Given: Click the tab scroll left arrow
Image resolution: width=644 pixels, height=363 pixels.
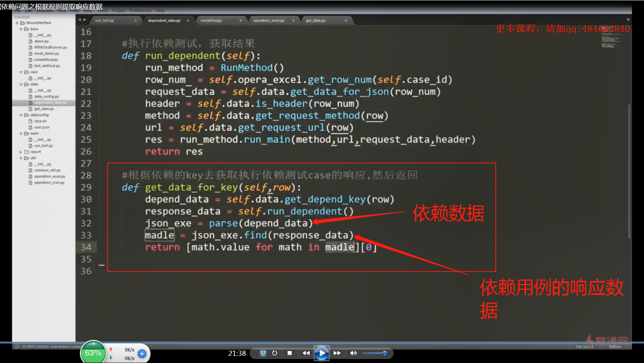Looking at the screenshot, I should click(x=80, y=20).
